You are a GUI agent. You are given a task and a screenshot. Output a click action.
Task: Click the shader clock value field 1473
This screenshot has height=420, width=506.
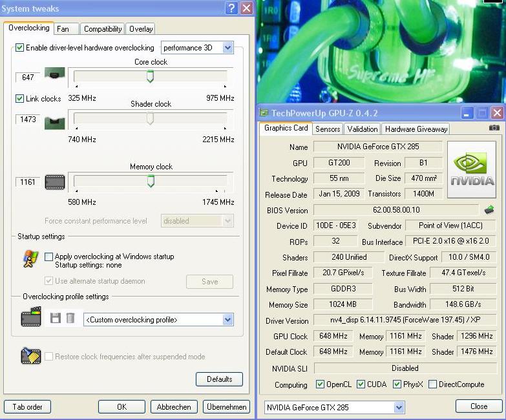click(28, 120)
